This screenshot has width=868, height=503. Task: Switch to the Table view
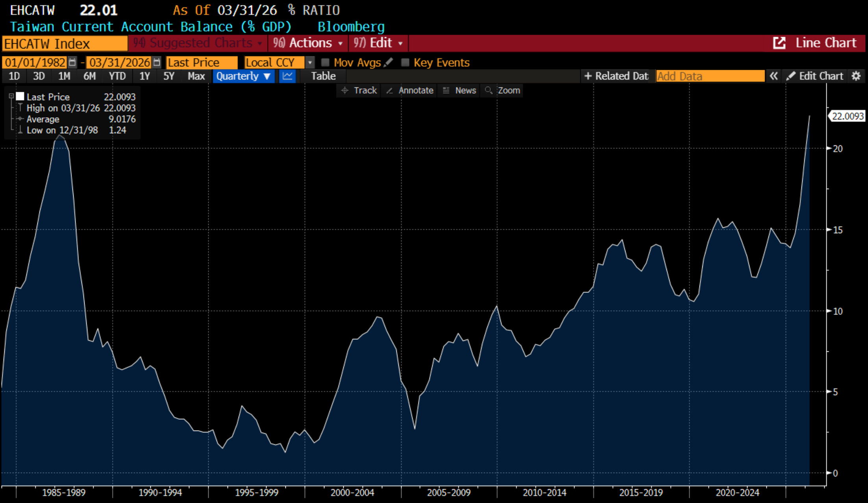[323, 76]
